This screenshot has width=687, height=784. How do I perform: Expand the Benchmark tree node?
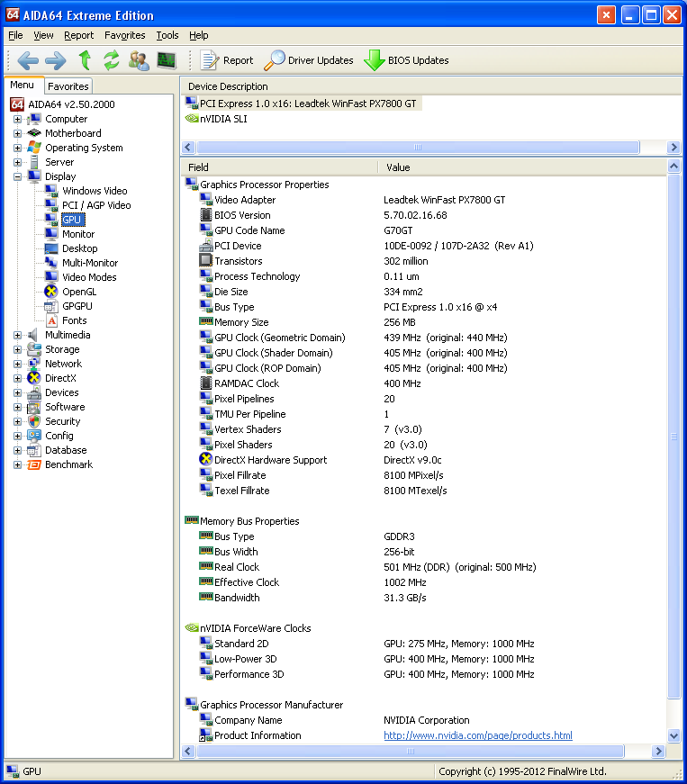[17, 464]
